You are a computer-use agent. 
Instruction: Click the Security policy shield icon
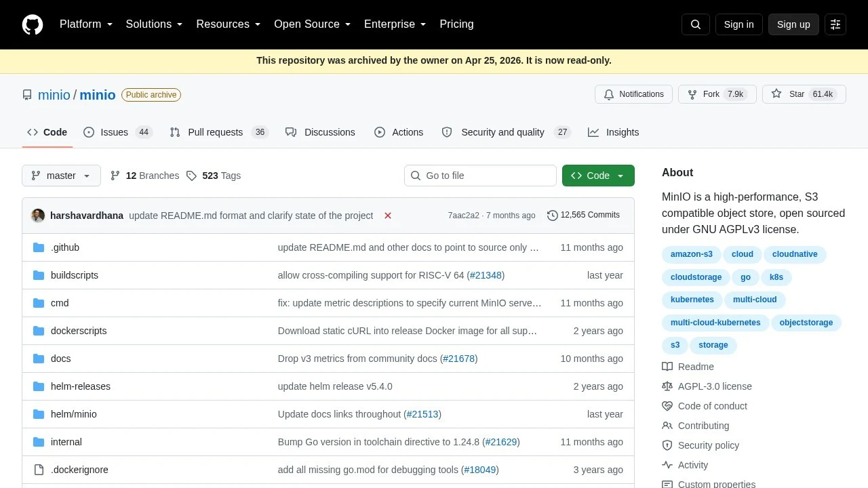point(667,445)
